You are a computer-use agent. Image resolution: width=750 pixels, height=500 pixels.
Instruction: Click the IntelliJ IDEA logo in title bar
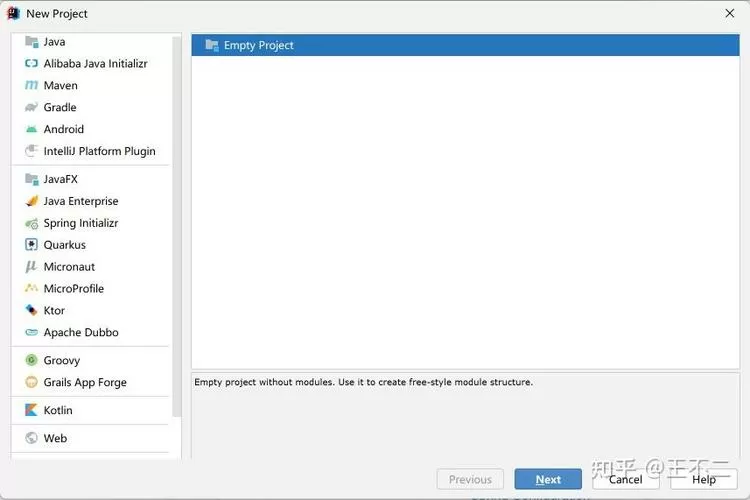[13, 13]
